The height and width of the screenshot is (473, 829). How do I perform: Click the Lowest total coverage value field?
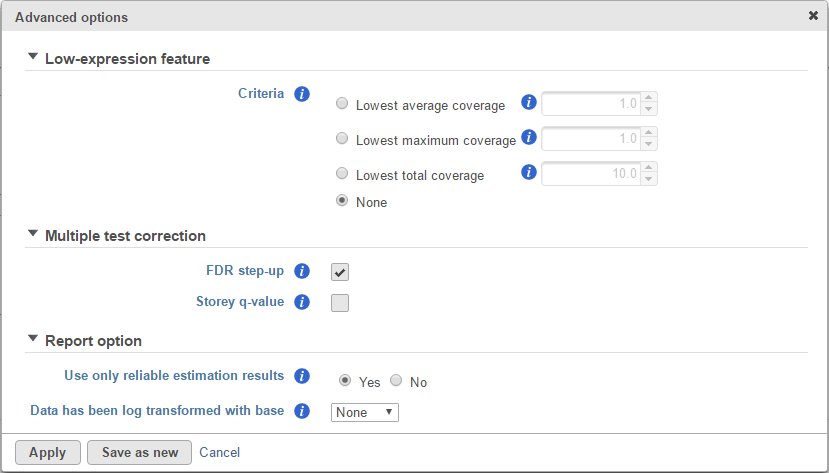click(591, 173)
